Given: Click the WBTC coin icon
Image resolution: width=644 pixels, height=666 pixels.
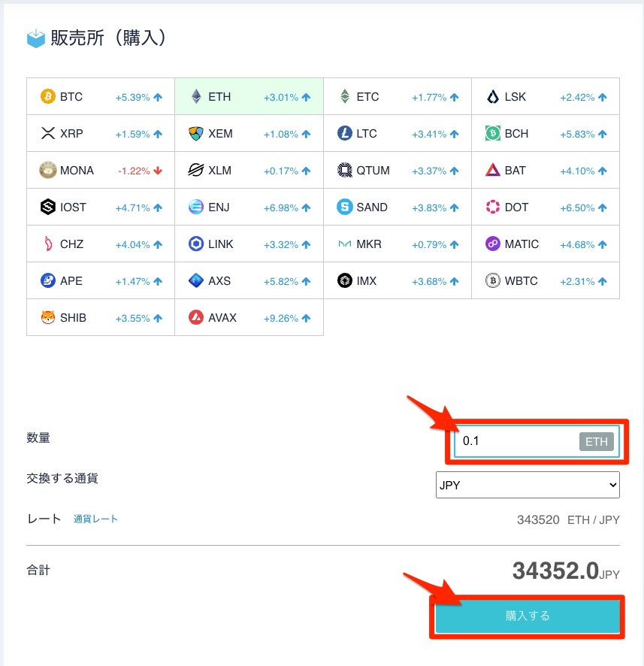Looking at the screenshot, I should 492,280.
